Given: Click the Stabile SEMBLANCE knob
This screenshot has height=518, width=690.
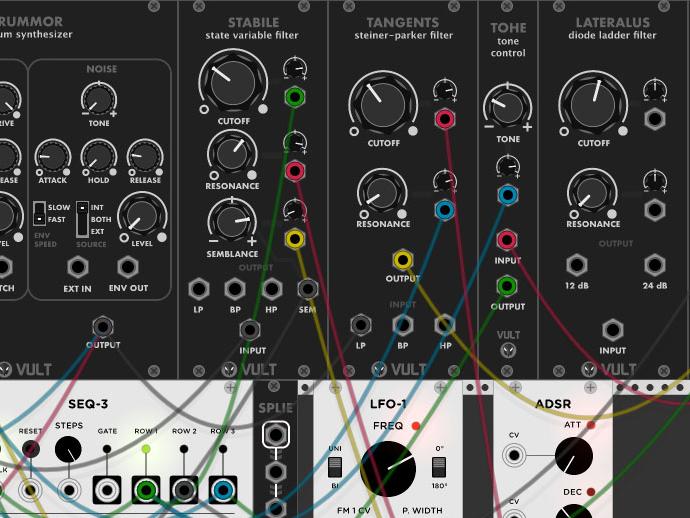Looking at the screenshot, I should click(232, 221).
